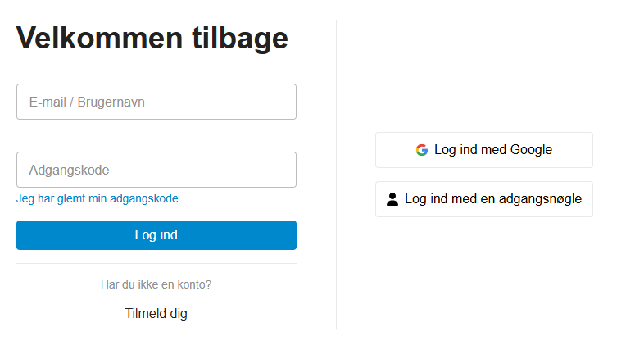
Task: Sign in using the Google account button
Action: click(x=483, y=150)
